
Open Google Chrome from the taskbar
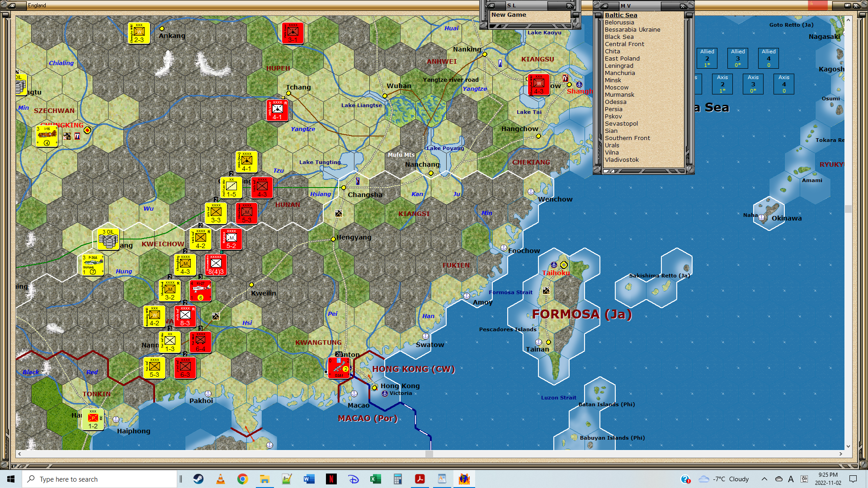243,479
